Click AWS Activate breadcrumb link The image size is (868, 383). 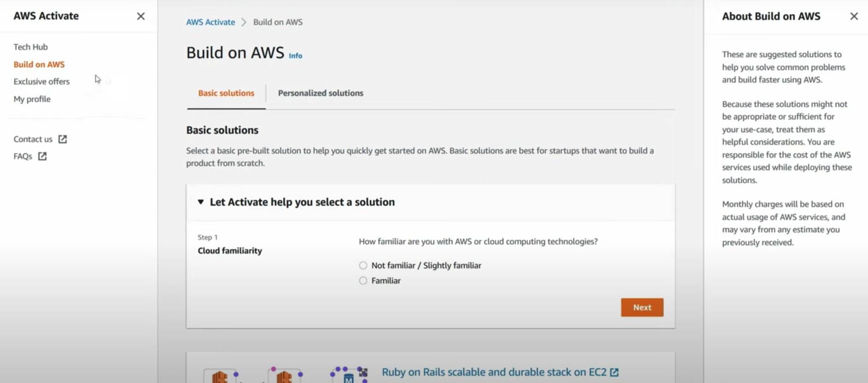point(210,22)
